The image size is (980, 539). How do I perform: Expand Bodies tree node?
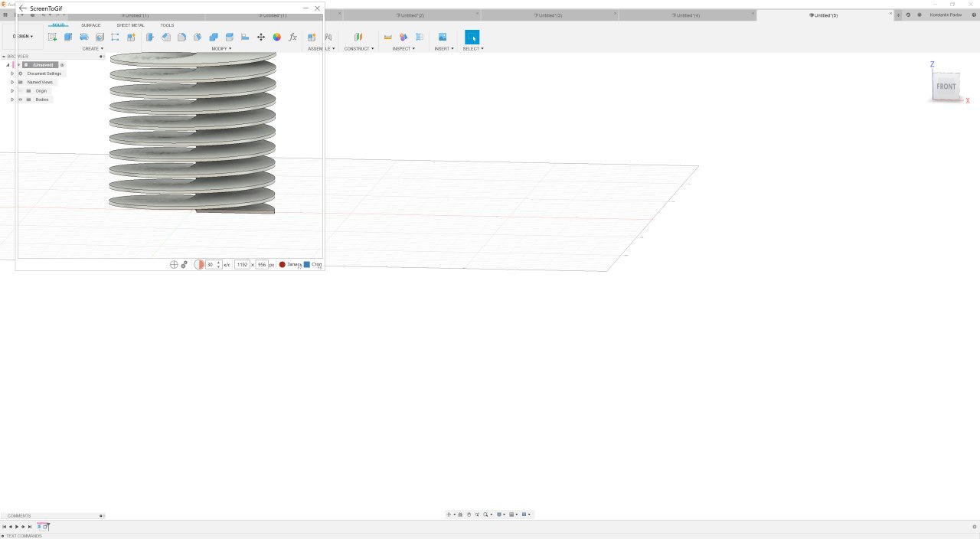[x=12, y=100]
